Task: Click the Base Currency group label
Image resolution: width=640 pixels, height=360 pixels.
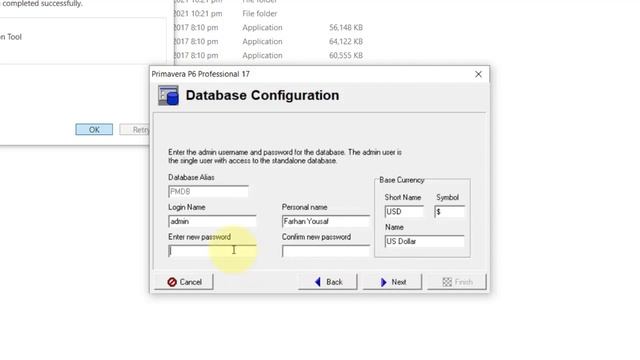Action: pyautogui.click(x=402, y=180)
